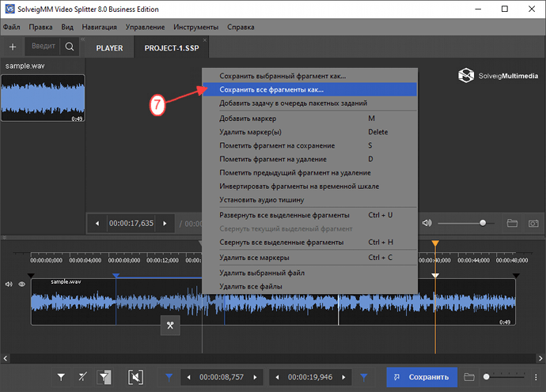Click the 00:00:17,635 current time field
Viewport: 546px width, 392px height.
pyautogui.click(x=131, y=224)
